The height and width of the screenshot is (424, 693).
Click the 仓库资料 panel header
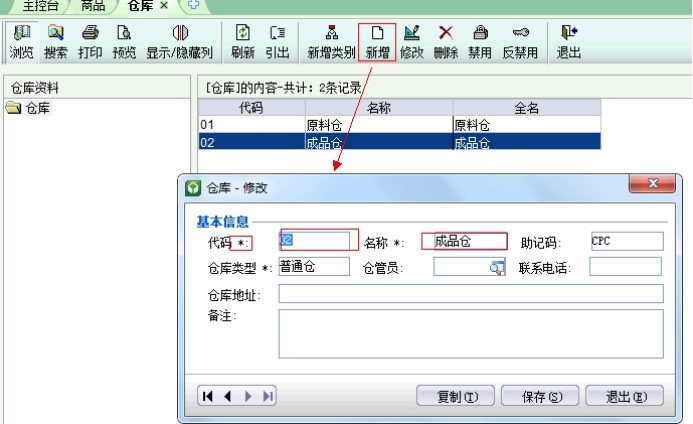97,88
